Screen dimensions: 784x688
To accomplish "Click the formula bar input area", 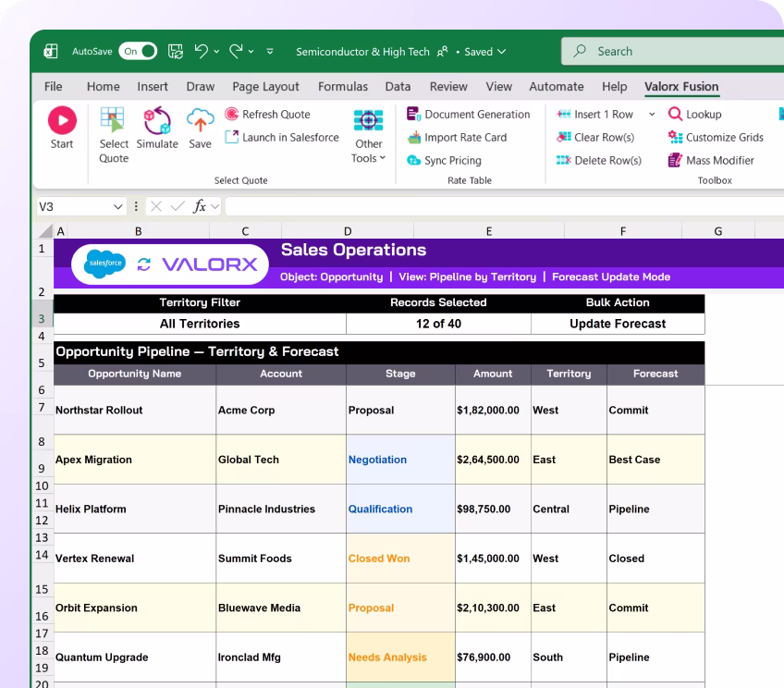I will pyautogui.click(x=505, y=206).
